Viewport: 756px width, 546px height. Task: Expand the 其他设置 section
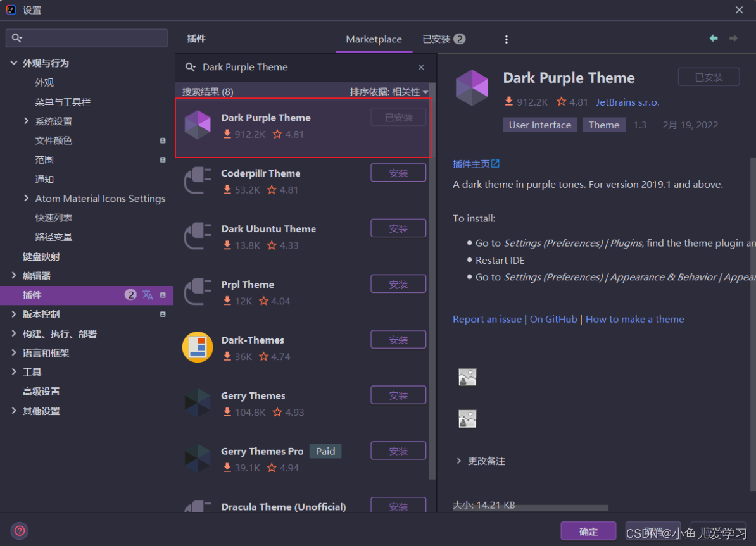14,411
